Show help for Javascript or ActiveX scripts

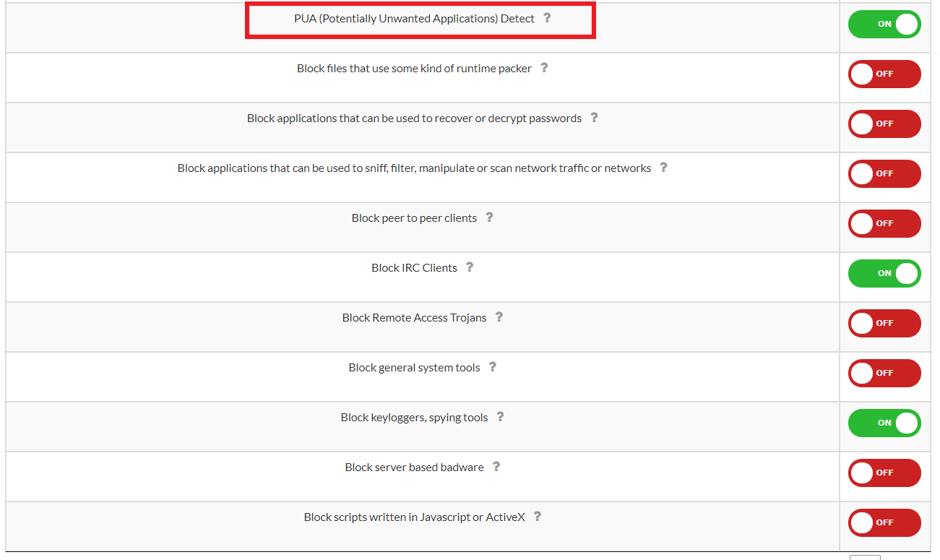click(538, 517)
